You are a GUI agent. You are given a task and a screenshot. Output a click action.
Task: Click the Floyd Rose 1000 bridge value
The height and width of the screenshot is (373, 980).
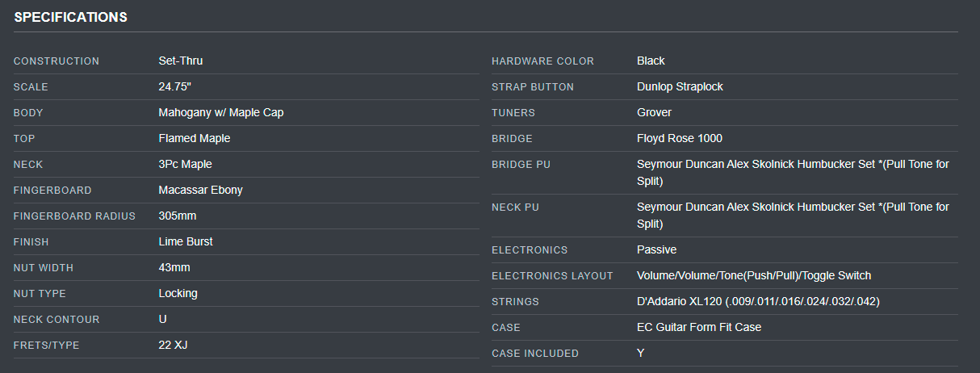pyautogui.click(x=679, y=138)
